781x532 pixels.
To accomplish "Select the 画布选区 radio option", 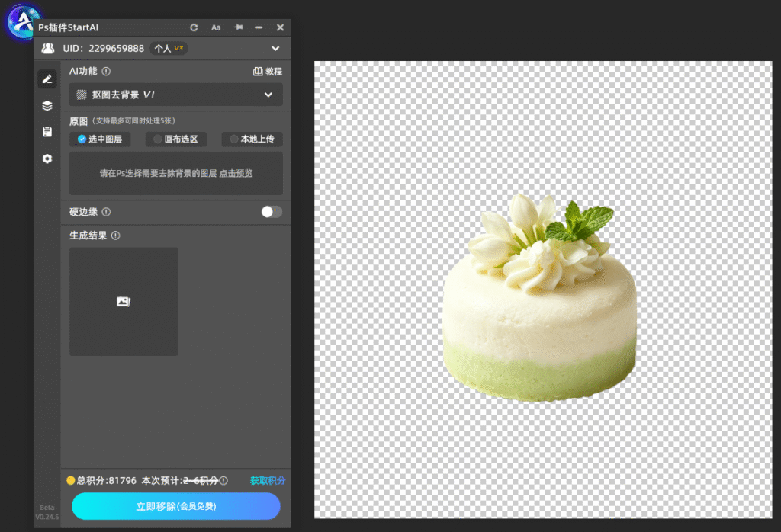I will (176, 139).
